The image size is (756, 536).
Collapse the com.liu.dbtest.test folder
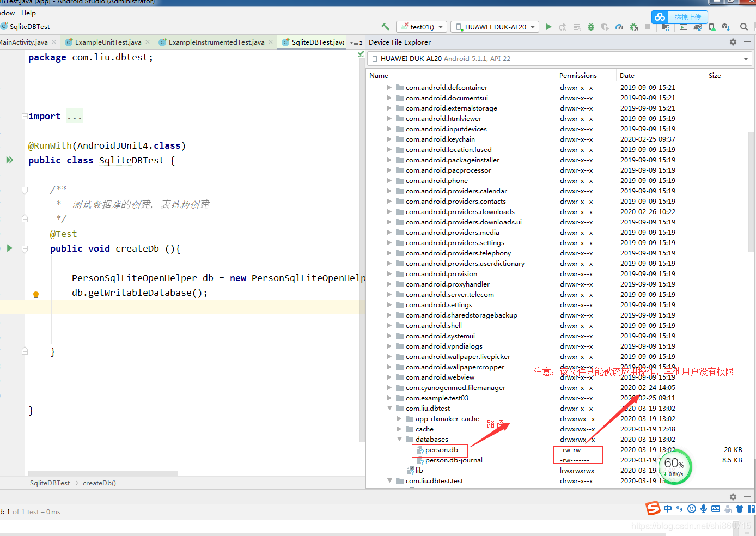(x=389, y=480)
